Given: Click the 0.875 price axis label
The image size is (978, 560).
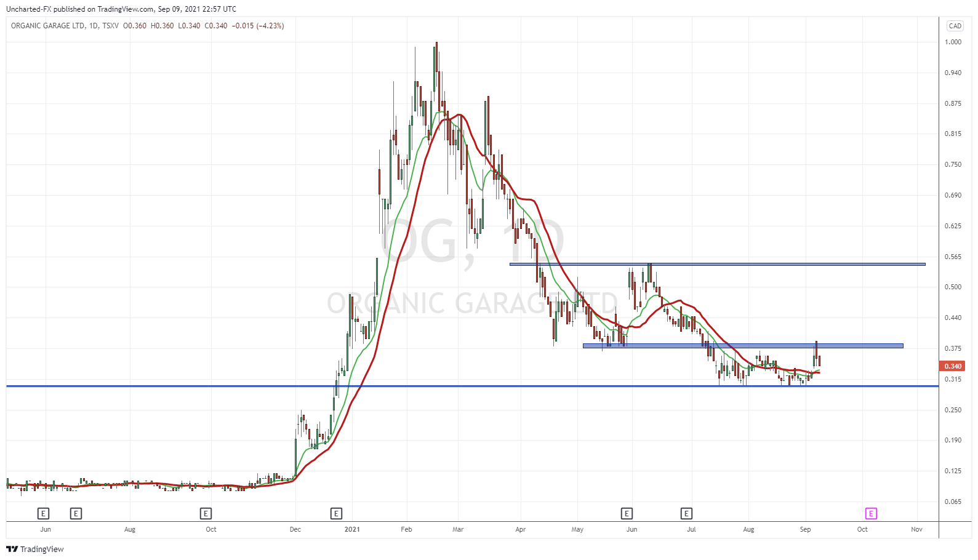Looking at the screenshot, I should pyautogui.click(x=953, y=103).
